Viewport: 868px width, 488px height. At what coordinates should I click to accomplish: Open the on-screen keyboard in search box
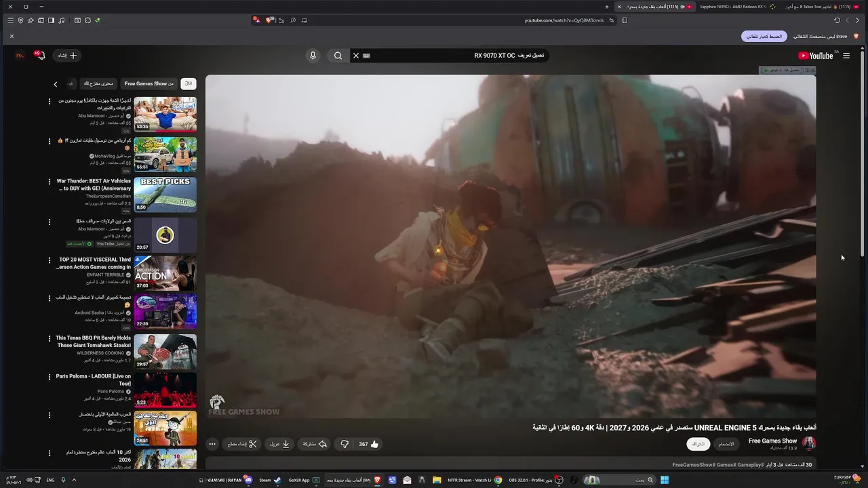367,56
